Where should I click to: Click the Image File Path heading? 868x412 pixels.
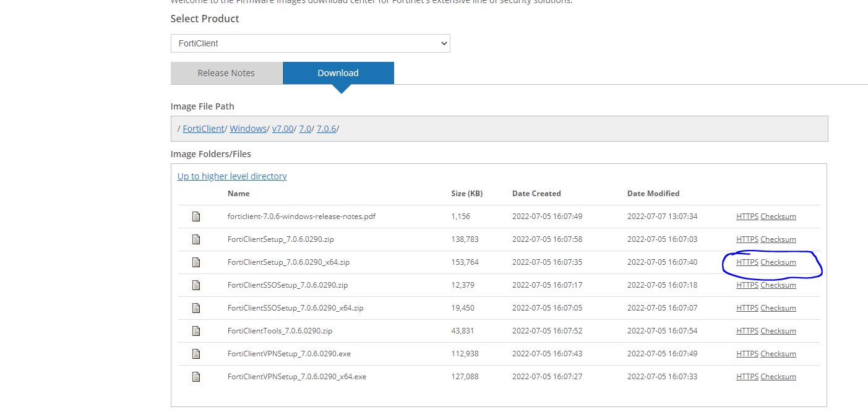click(202, 106)
